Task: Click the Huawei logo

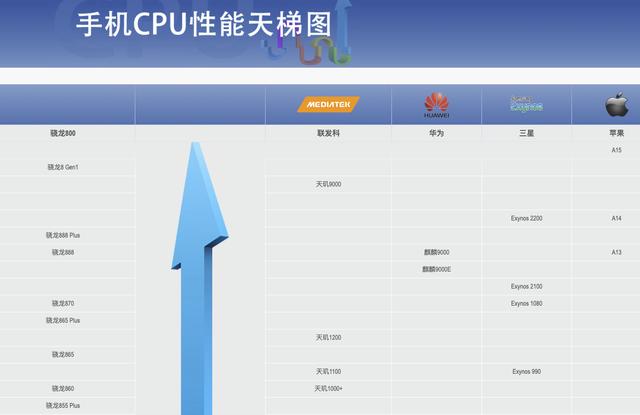Action: coord(436,104)
